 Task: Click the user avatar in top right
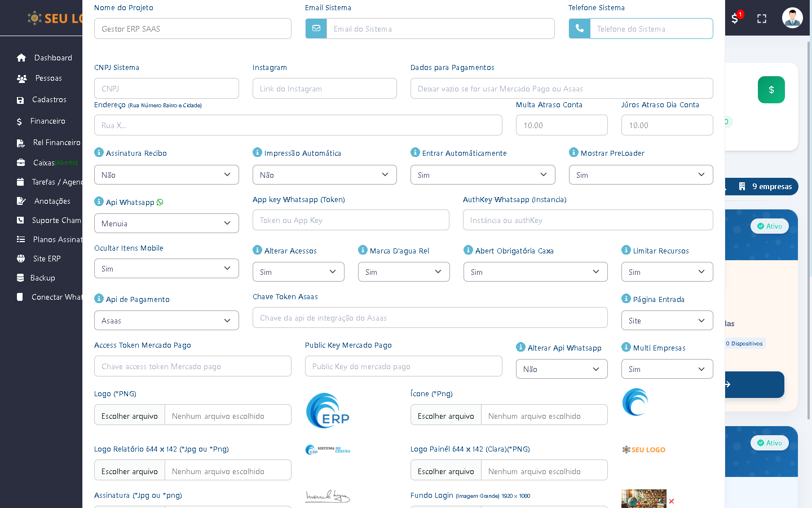coord(792,18)
